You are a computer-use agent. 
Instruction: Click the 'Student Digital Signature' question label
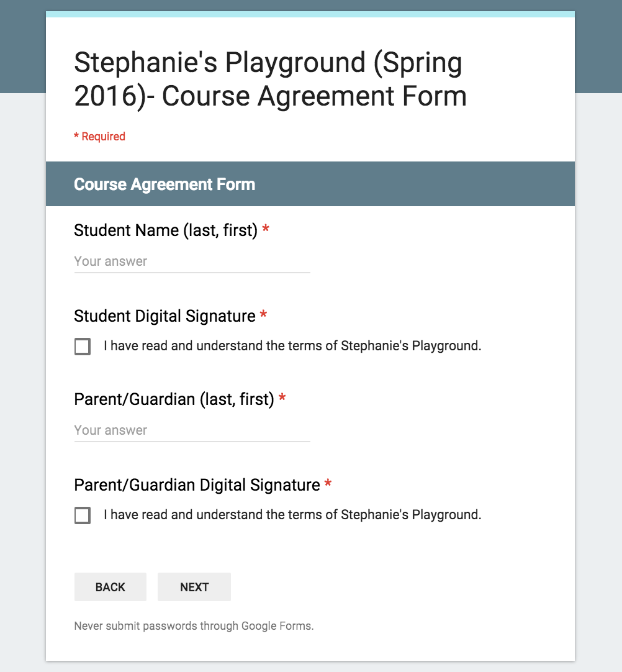[x=165, y=316]
